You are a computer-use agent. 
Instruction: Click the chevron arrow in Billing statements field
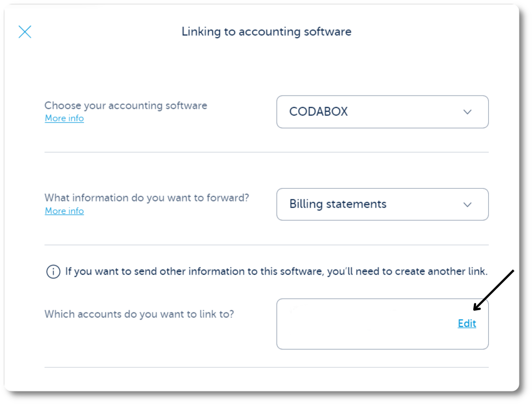click(467, 205)
